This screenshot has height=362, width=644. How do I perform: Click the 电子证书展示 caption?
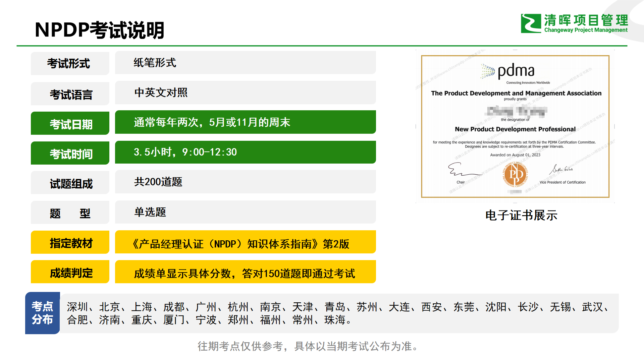pos(521,215)
